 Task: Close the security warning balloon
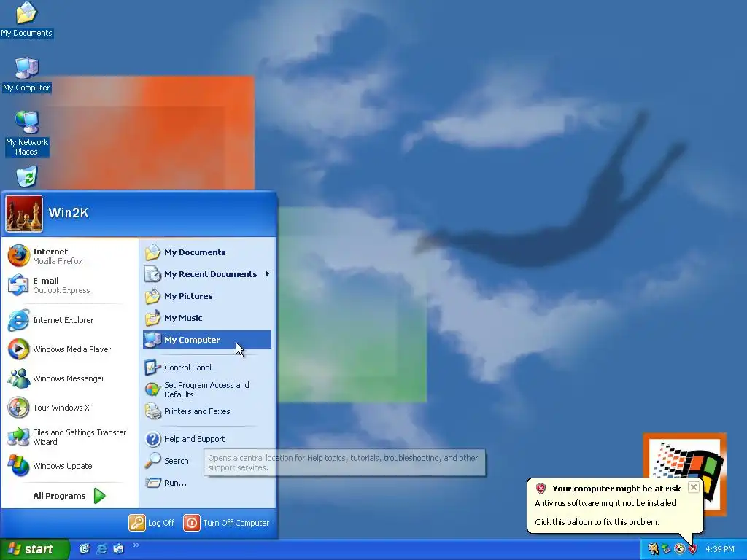694,487
